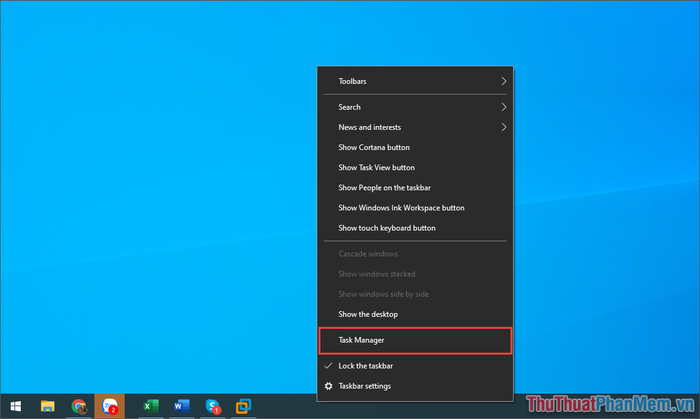Open Task Manager from the context menu
700x419 pixels.
[x=415, y=340]
